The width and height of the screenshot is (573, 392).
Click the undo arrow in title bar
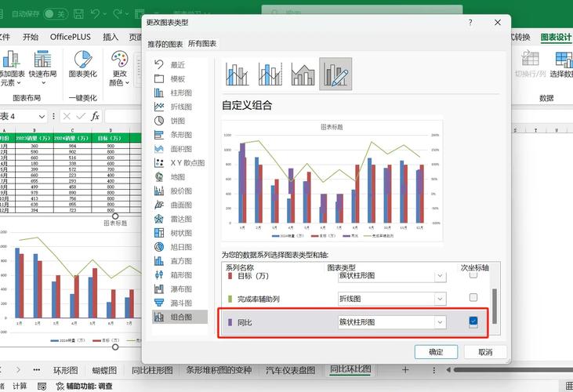(95, 14)
